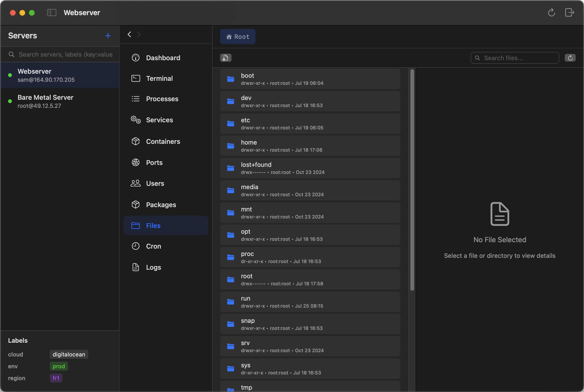The image size is (584, 392).
Task: Navigate forward with the right chevron
Action: coord(139,34)
